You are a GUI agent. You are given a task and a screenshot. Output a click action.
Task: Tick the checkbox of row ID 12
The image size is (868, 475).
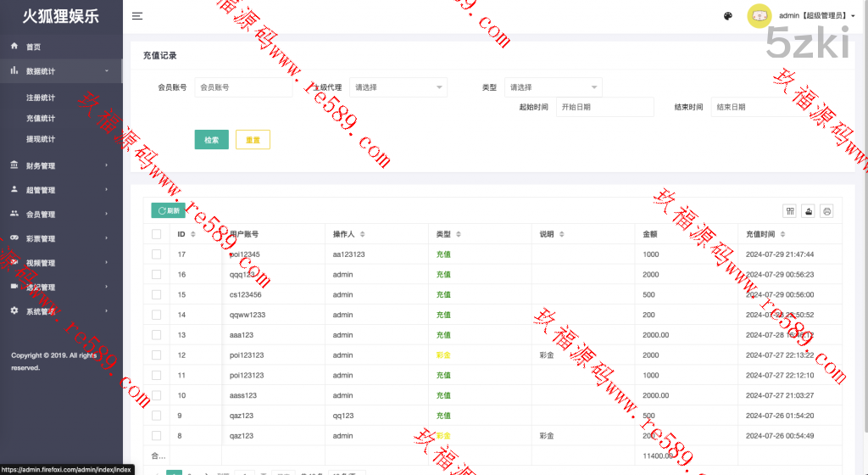click(x=157, y=355)
